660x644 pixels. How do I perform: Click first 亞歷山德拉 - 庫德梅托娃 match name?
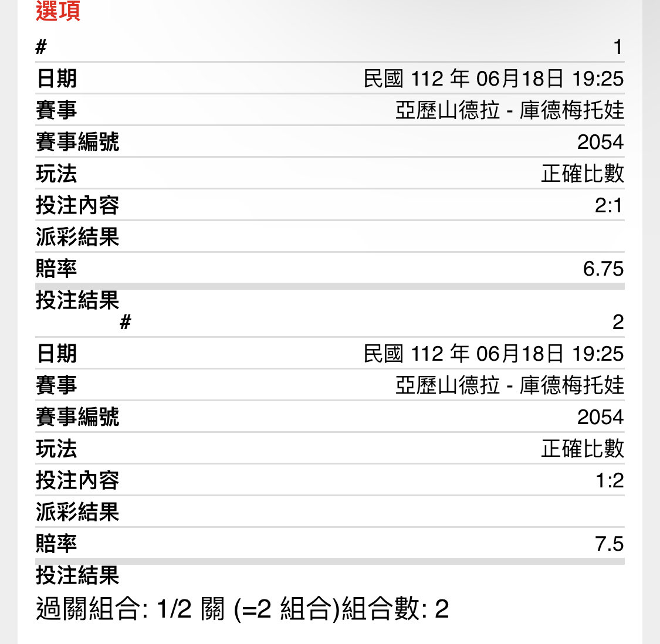[509, 110]
